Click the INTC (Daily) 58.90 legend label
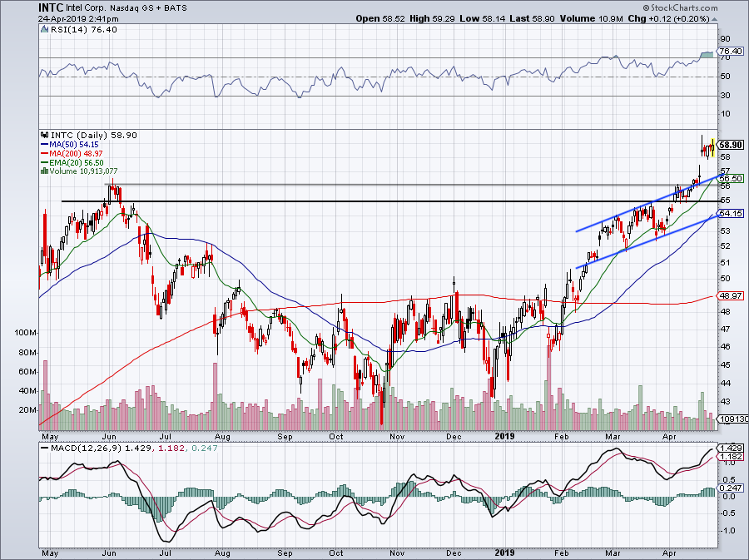The image size is (749, 560). pos(93,135)
